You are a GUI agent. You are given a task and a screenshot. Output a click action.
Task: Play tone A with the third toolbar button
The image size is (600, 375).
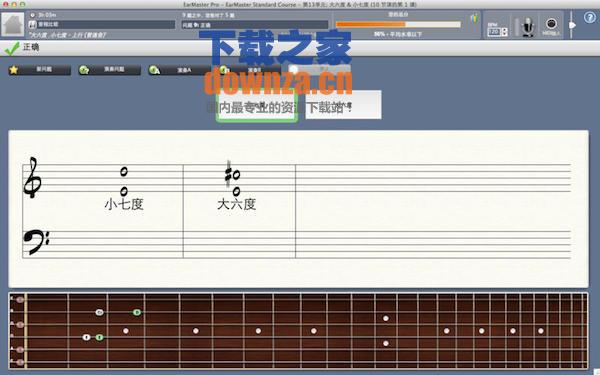(x=179, y=70)
